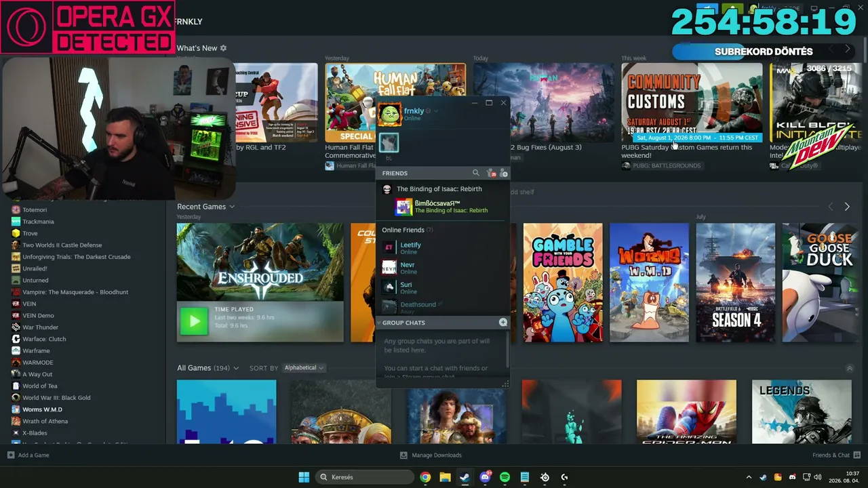868x488 pixels.
Task: Open pending friend invites icon
Action: (x=491, y=174)
